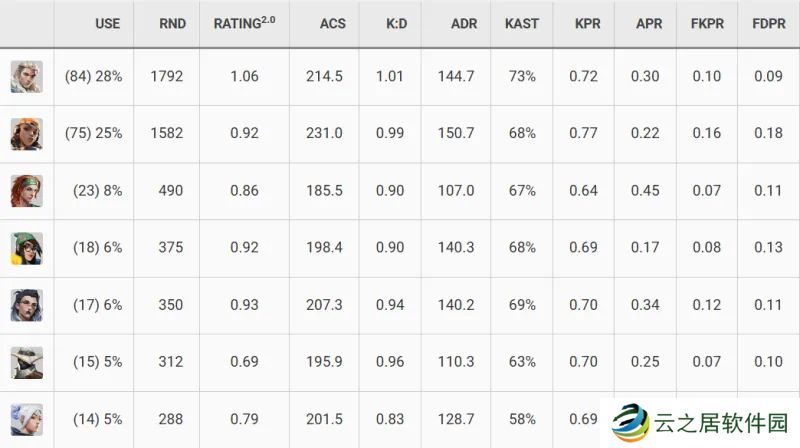Sort table by FDPR column header
The image size is (800, 448).
coord(769,23)
